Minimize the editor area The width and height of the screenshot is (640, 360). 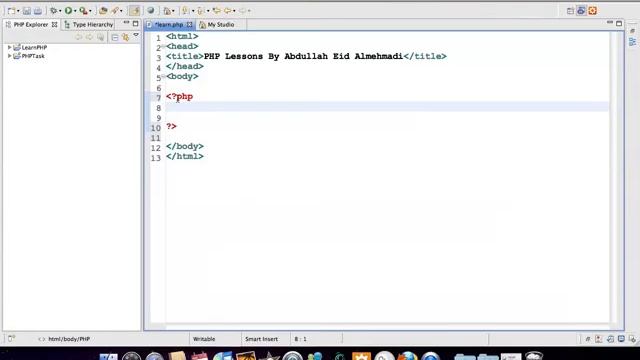pyautogui.click(x=610, y=22)
